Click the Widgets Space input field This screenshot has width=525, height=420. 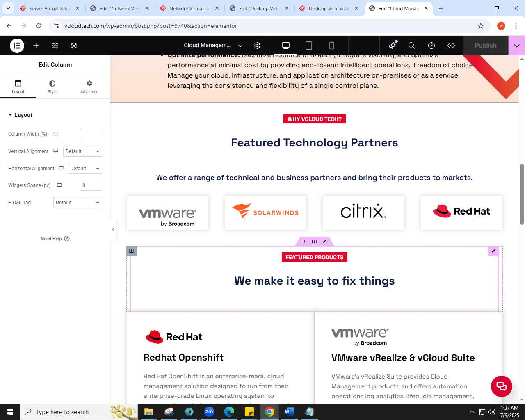91,185
